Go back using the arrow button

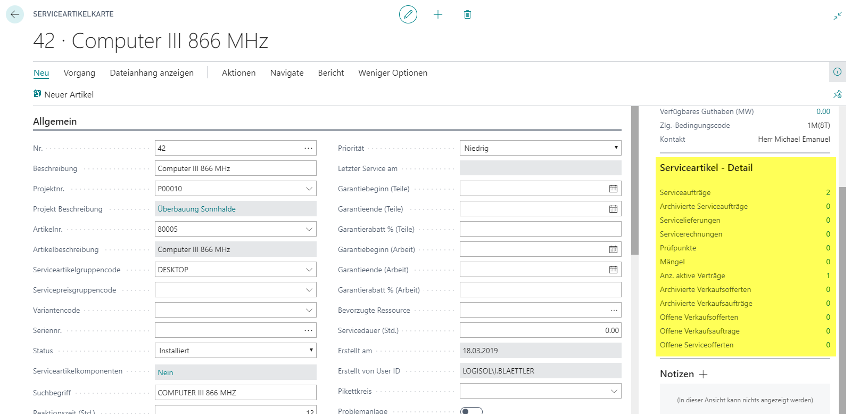click(x=15, y=14)
